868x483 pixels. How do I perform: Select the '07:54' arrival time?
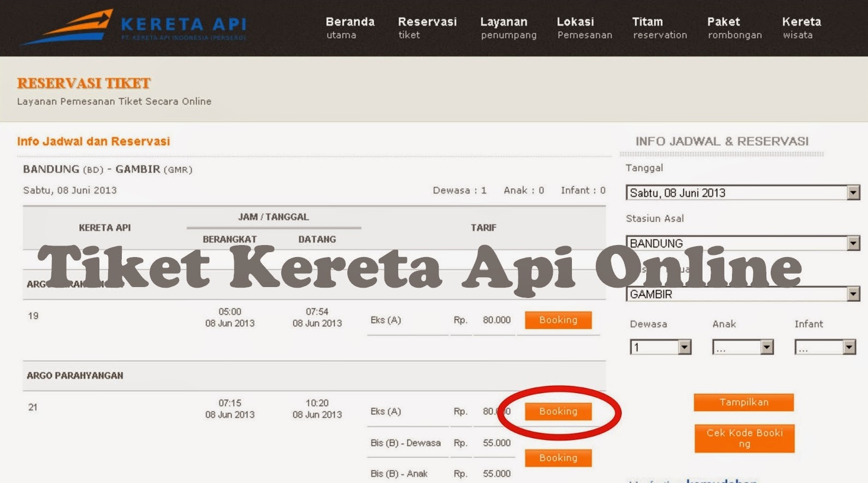[317, 312]
